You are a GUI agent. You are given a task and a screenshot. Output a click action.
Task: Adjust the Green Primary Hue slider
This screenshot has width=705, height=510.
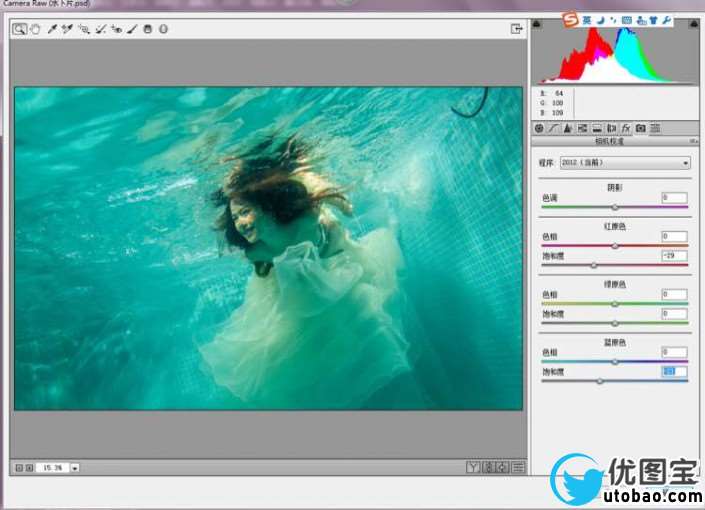pyautogui.click(x=615, y=304)
